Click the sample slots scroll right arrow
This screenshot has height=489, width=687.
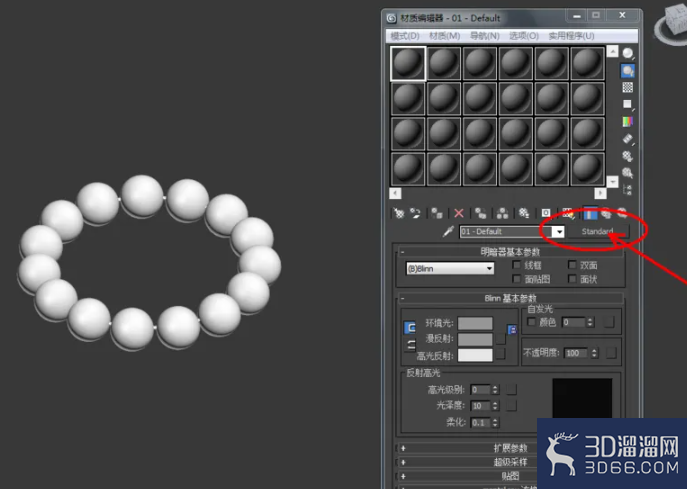(600, 193)
